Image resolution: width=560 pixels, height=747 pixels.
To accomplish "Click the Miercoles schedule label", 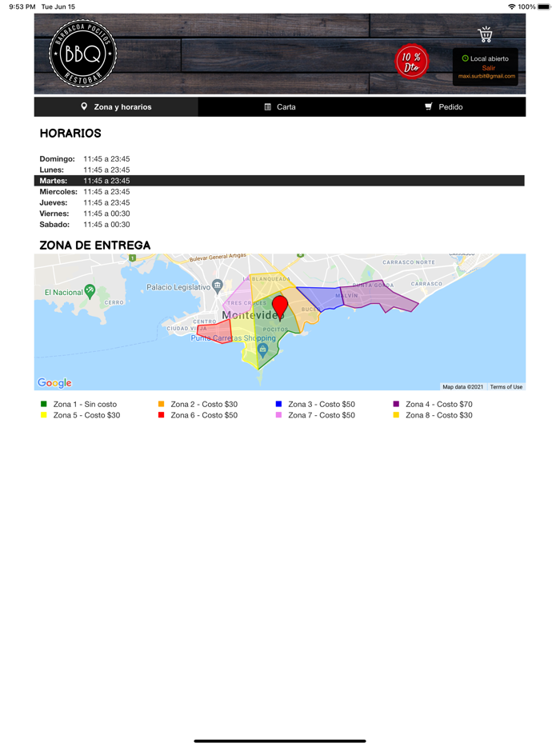I will (x=58, y=191).
